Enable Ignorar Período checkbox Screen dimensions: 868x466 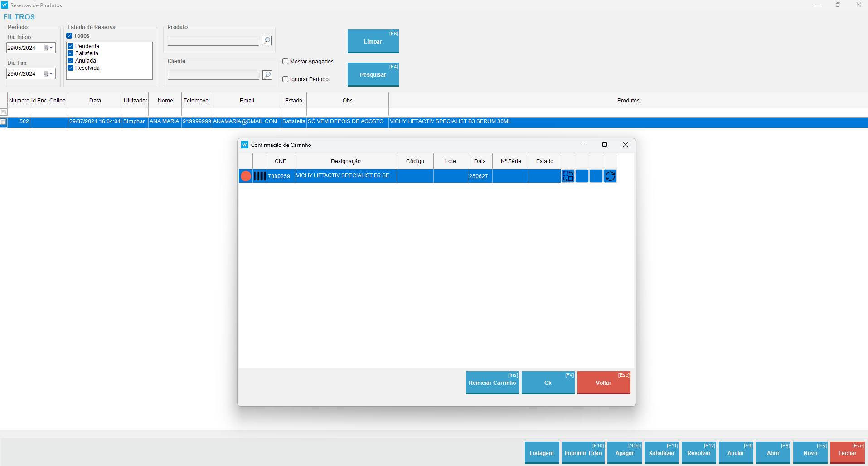(286, 79)
